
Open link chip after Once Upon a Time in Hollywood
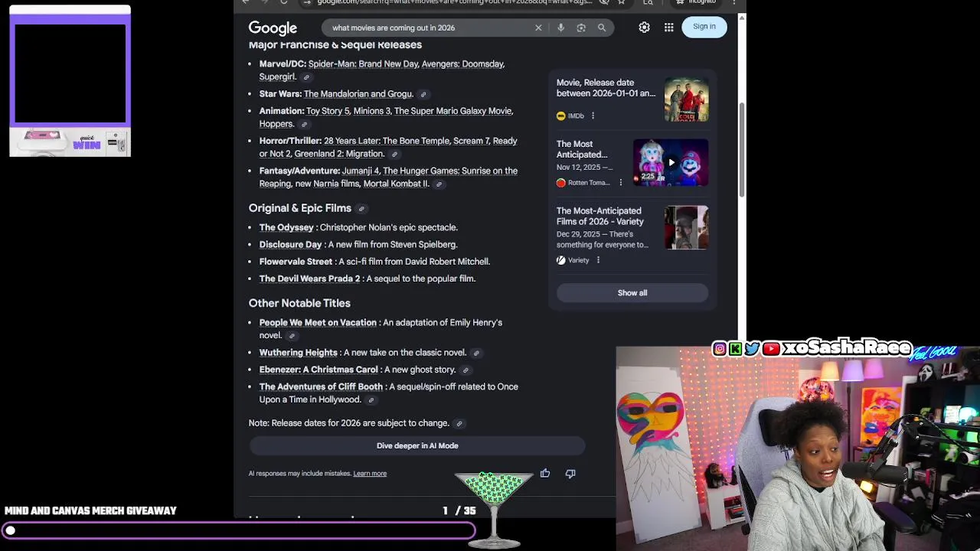pyautogui.click(x=371, y=400)
